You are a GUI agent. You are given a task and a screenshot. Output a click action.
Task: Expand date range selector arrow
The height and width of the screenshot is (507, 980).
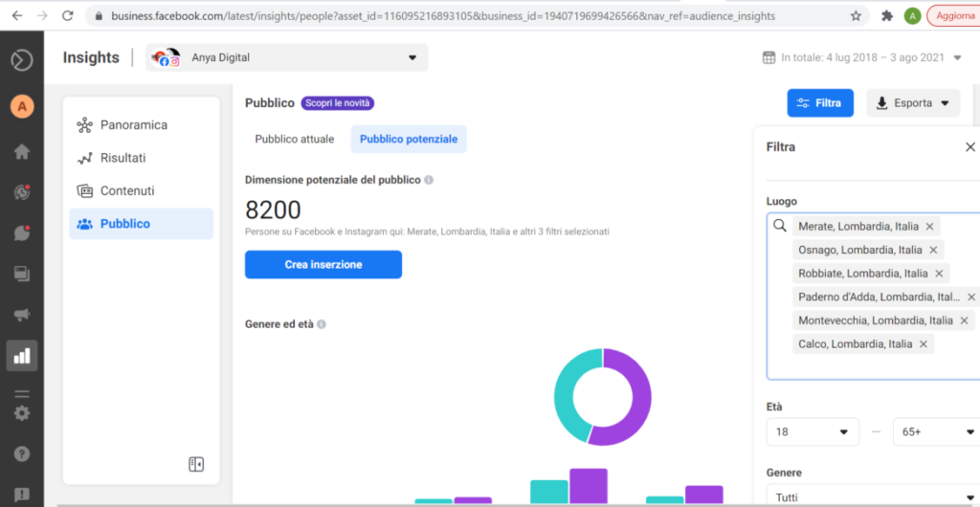pyautogui.click(x=957, y=57)
